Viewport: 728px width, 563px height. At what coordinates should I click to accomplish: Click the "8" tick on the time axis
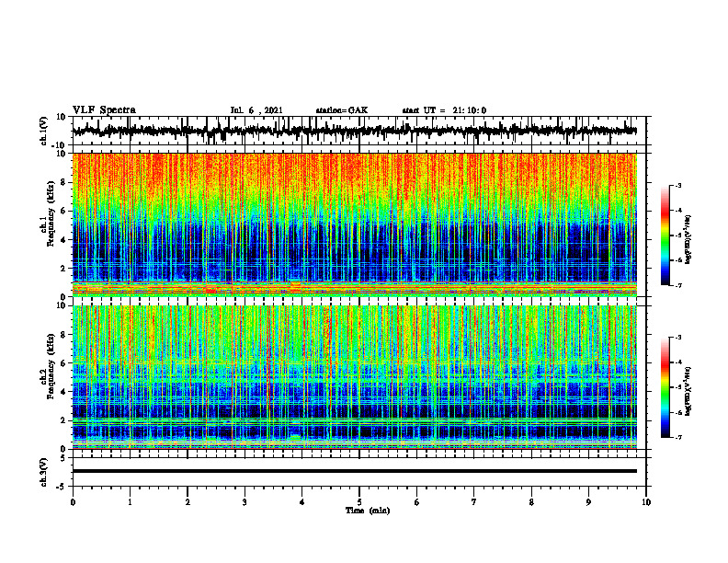531,502
